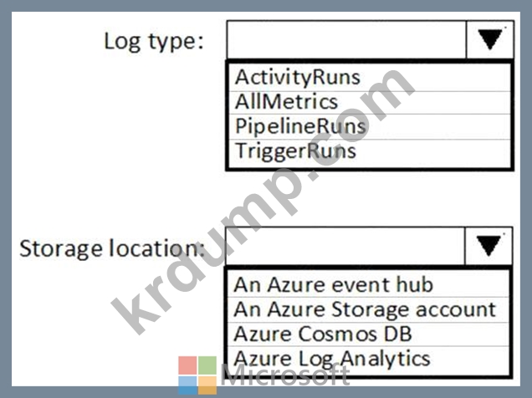Image resolution: width=532 pixels, height=398 pixels.
Task: Click the blue square of Microsoft logo
Action: (x=187, y=385)
